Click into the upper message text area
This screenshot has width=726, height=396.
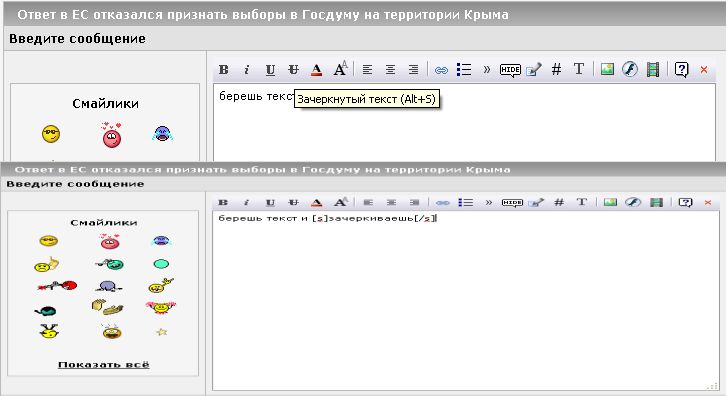(x=464, y=123)
